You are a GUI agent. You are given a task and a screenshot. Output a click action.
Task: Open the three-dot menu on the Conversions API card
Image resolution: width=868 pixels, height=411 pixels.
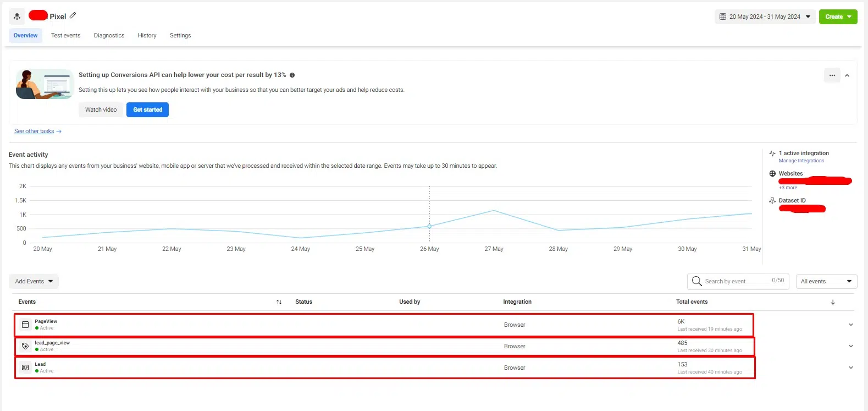click(832, 75)
